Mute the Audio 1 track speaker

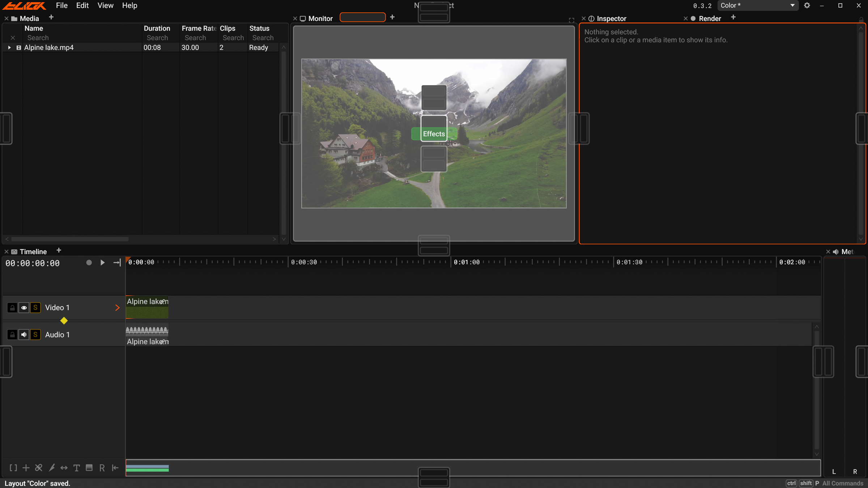coord(24,335)
